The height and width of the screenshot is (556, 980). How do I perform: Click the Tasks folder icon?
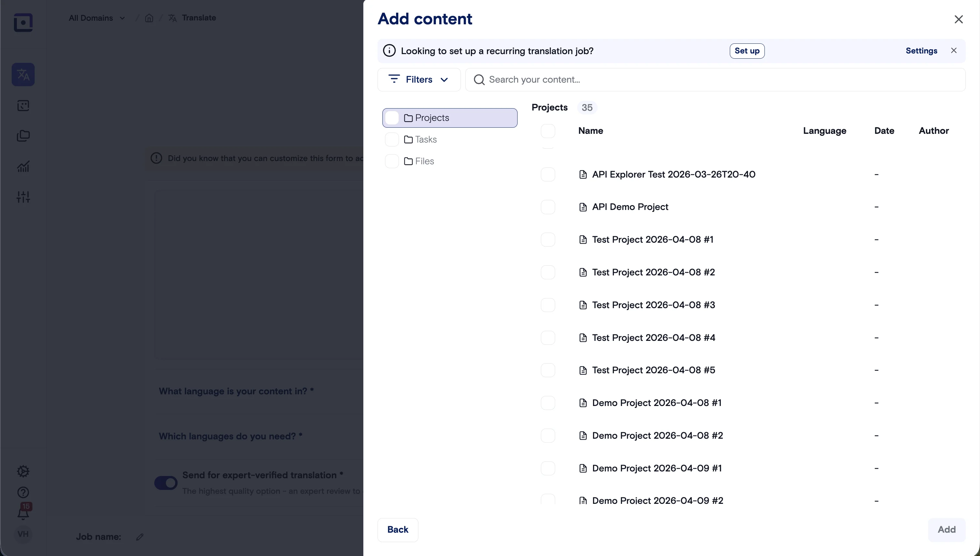408,140
